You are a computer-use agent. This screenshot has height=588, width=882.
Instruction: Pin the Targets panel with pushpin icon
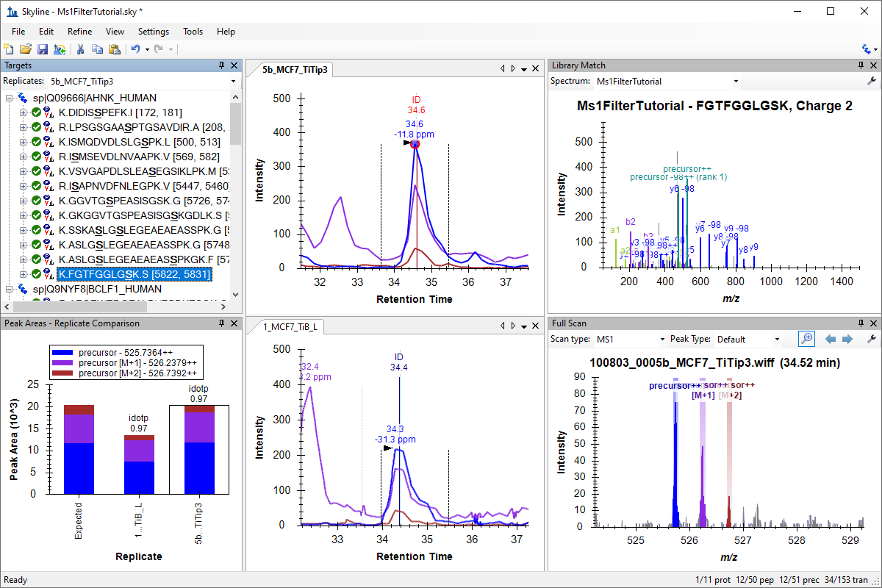coord(221,65)
